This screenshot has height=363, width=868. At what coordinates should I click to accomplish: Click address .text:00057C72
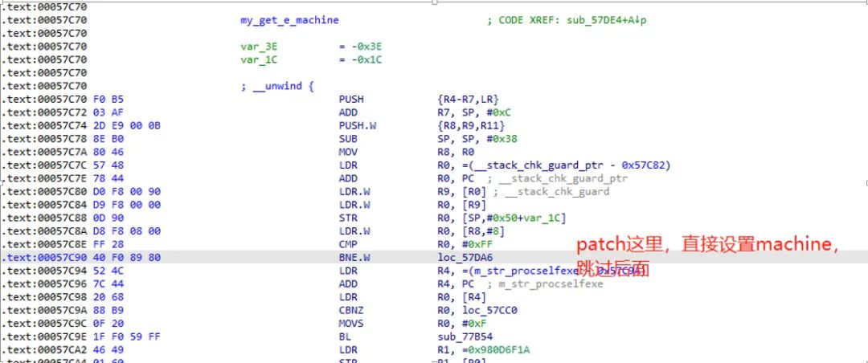pos(43,113)
